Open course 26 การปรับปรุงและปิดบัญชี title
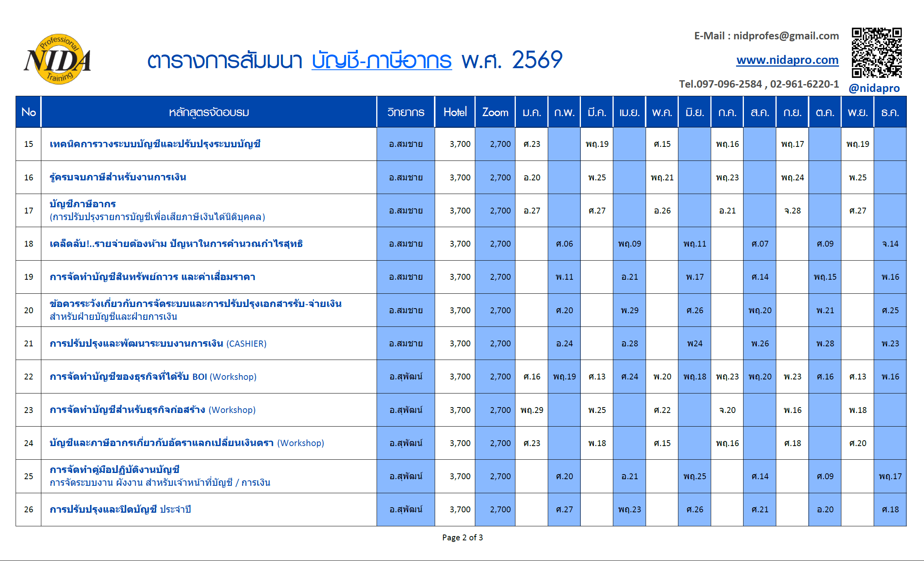924x561 pixels. coord(120,510)
